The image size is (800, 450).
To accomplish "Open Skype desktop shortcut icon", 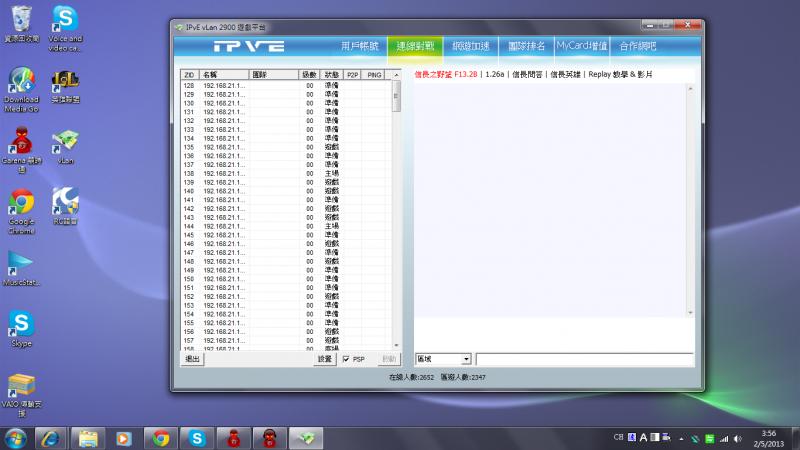I will 21,325.
